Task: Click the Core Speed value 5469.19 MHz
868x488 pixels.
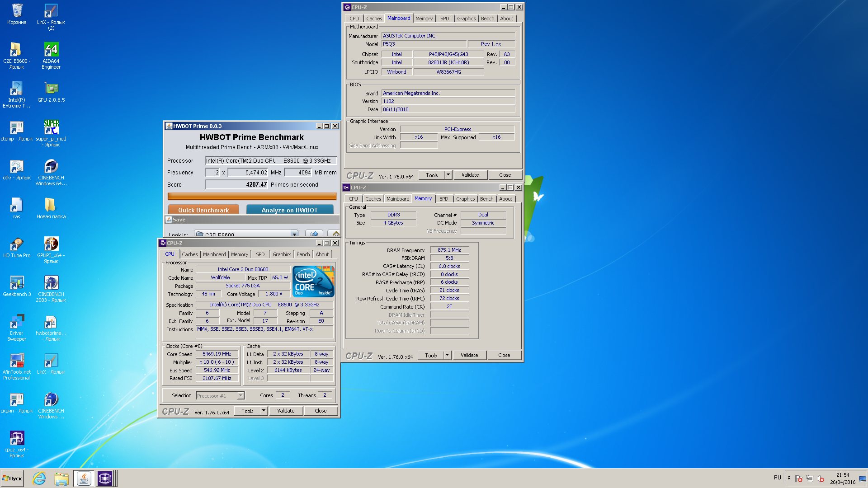Action: click(217, 354)
